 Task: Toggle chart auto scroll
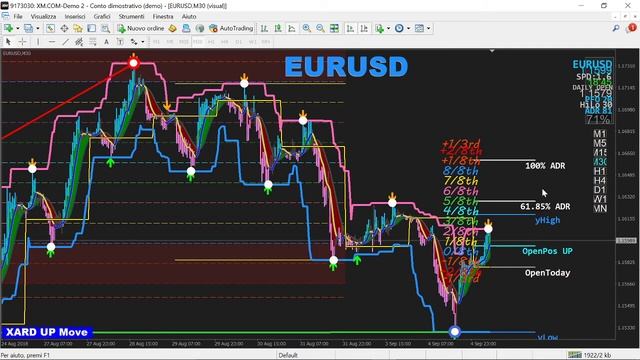coord(350,28)
